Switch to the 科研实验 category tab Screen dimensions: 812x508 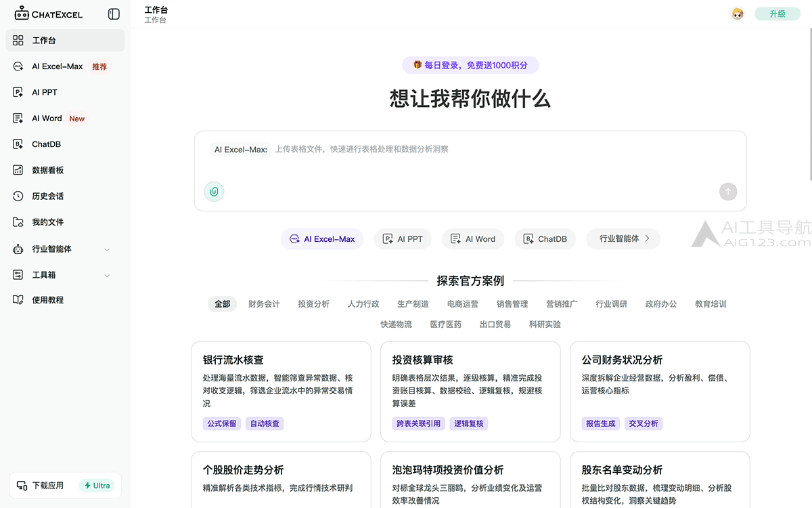tap(545, 324)
